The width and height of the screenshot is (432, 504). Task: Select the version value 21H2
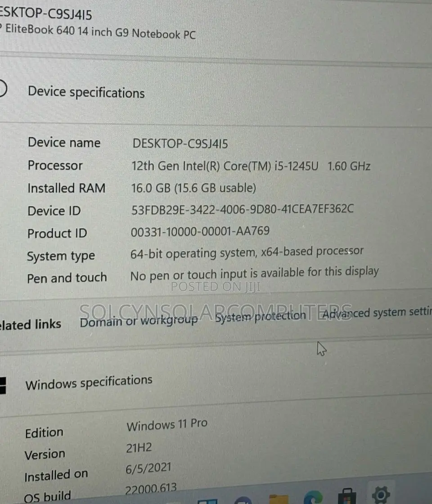point(139,447)
